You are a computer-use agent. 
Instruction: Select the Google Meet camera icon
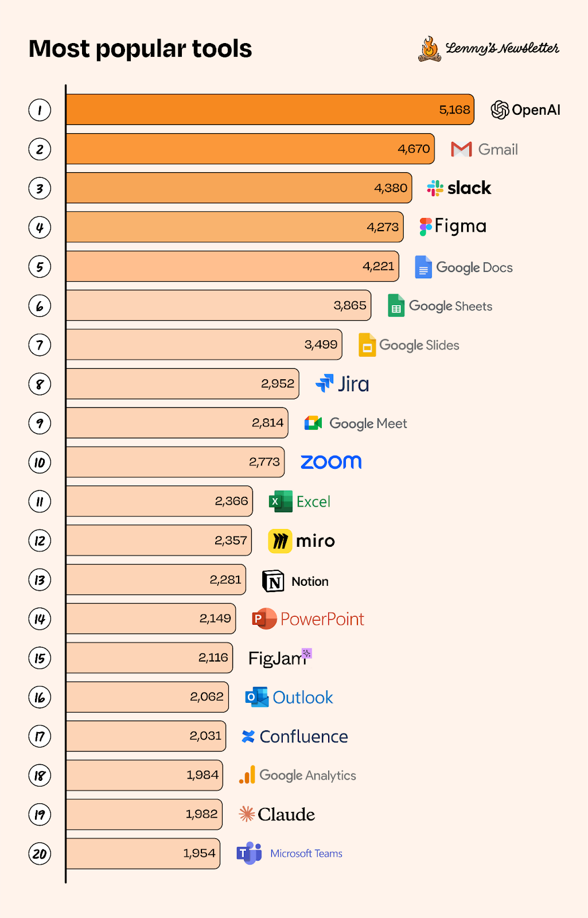click(313, 423)
